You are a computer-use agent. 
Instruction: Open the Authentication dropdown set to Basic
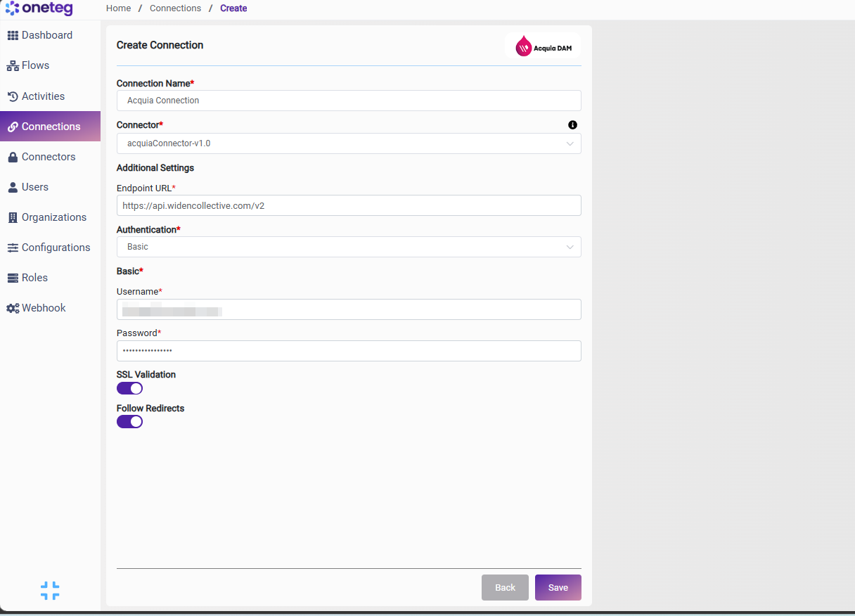pos(349,247)
